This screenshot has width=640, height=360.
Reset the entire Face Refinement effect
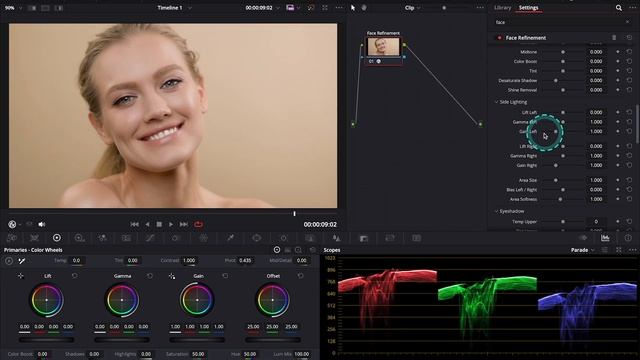(x=629, y=38)
